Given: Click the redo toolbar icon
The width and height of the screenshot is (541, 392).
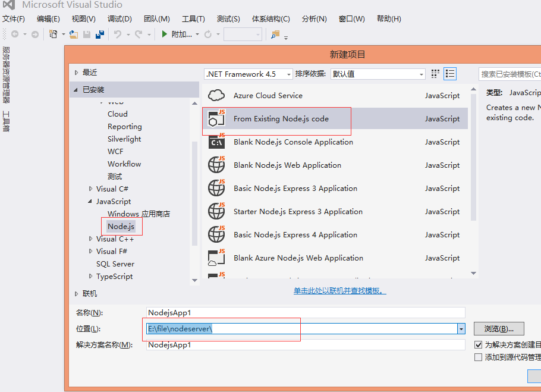Looking at the screenshot, I should 139,34.
